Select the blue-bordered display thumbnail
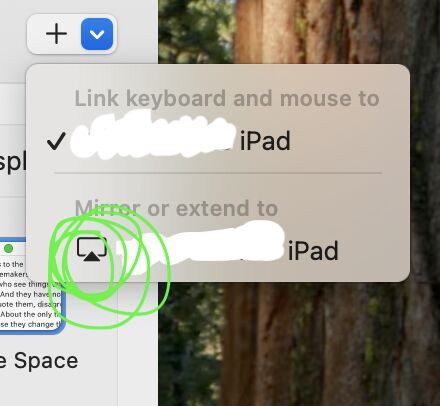 coord(32,286)
